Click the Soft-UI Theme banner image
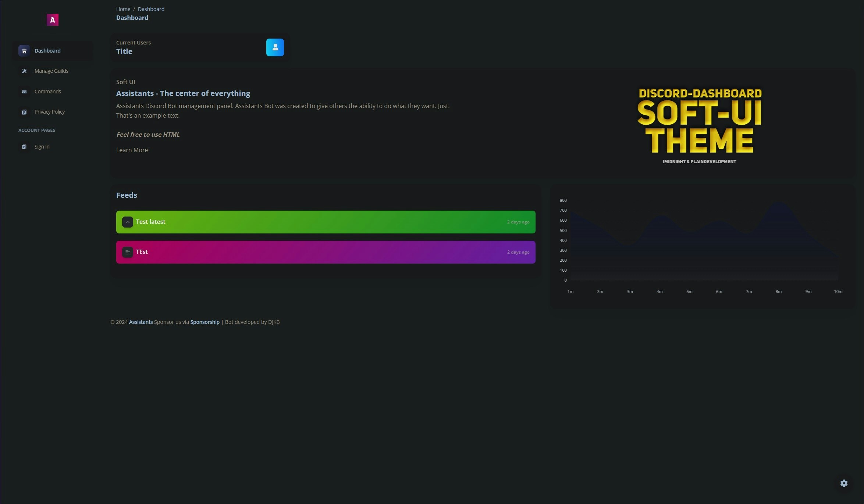Image resolution: width=864 pixels, height=504 pixels. (x=699, y=125)
